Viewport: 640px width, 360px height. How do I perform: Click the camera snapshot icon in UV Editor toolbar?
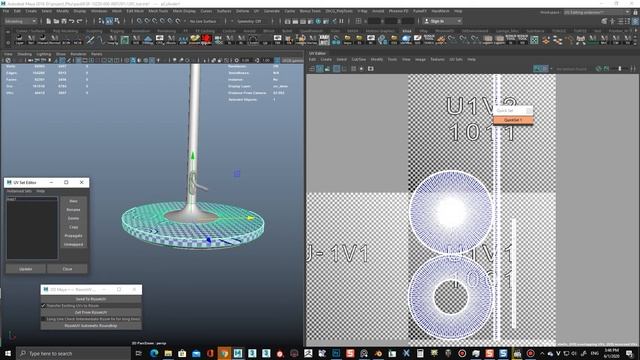370,69
